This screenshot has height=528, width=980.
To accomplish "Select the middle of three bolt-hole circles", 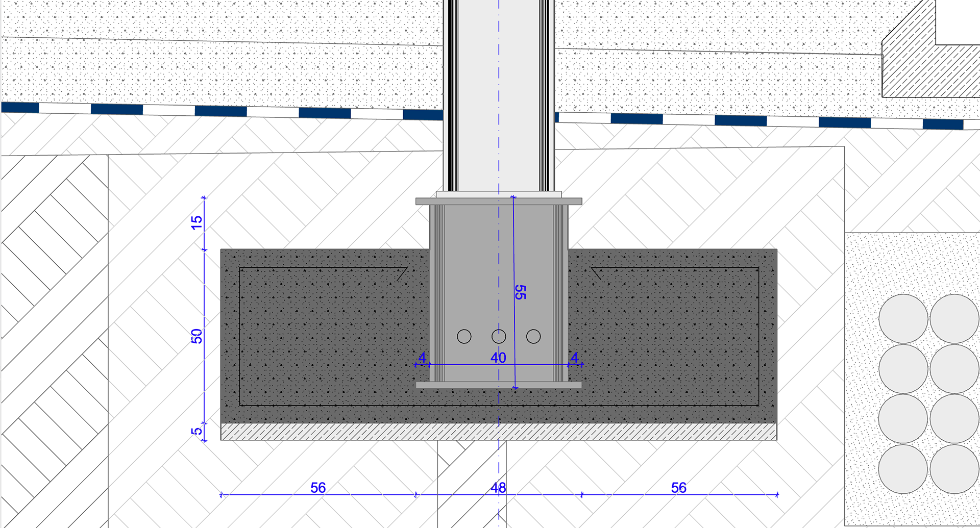I will pos(499,336).
